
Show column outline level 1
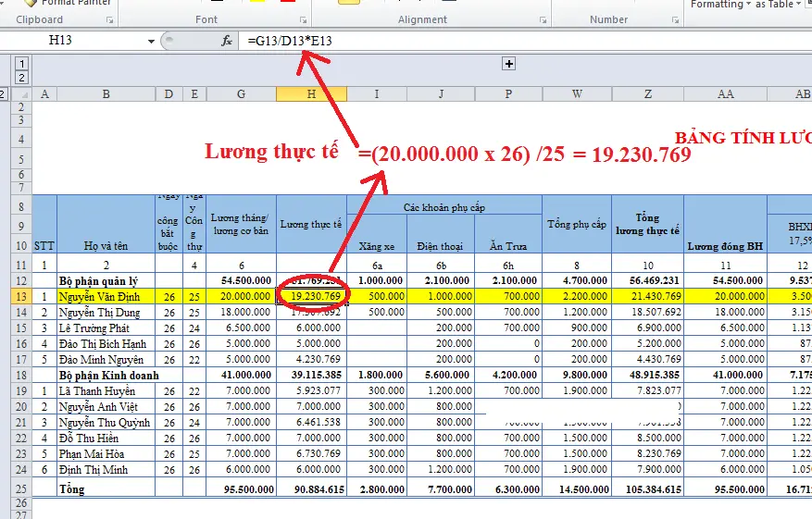point(21,64)
